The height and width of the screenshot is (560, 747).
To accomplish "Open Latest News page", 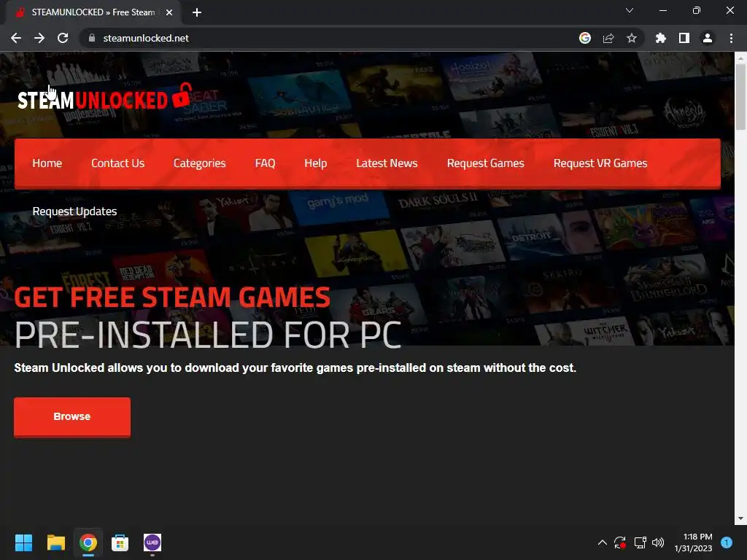I will 387,163.
